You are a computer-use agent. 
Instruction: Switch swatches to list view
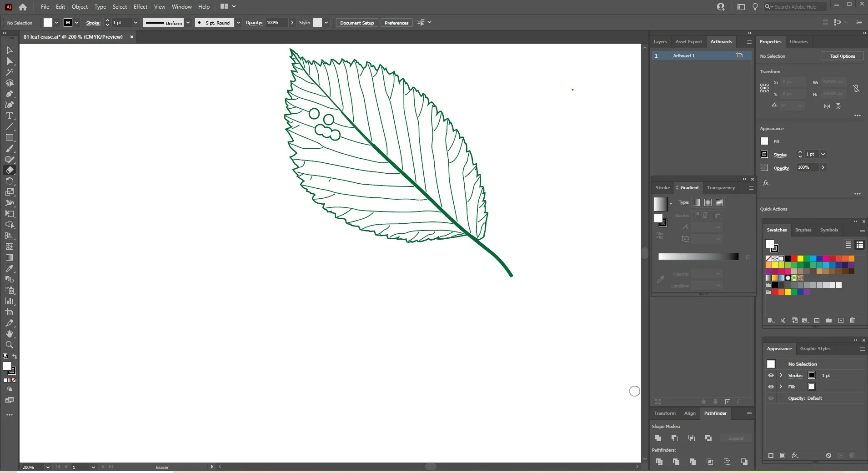pyautogui.click(x=848, y=245)
